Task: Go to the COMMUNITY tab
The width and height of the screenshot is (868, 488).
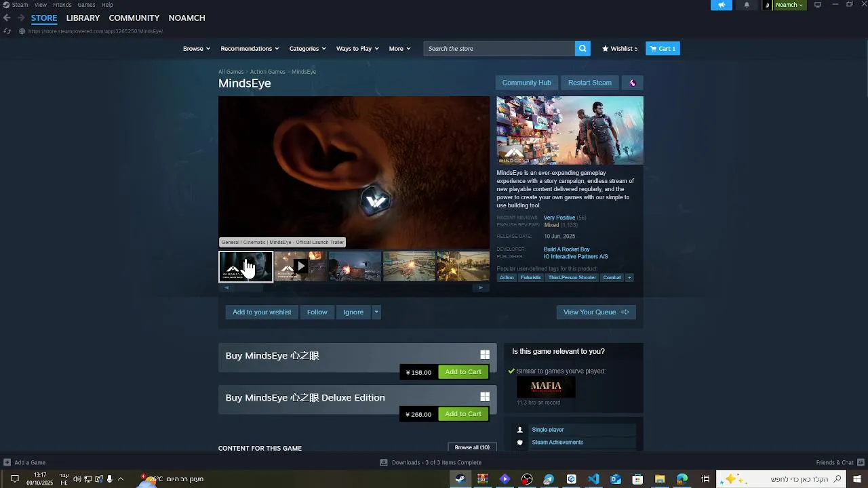Action: 134,18
